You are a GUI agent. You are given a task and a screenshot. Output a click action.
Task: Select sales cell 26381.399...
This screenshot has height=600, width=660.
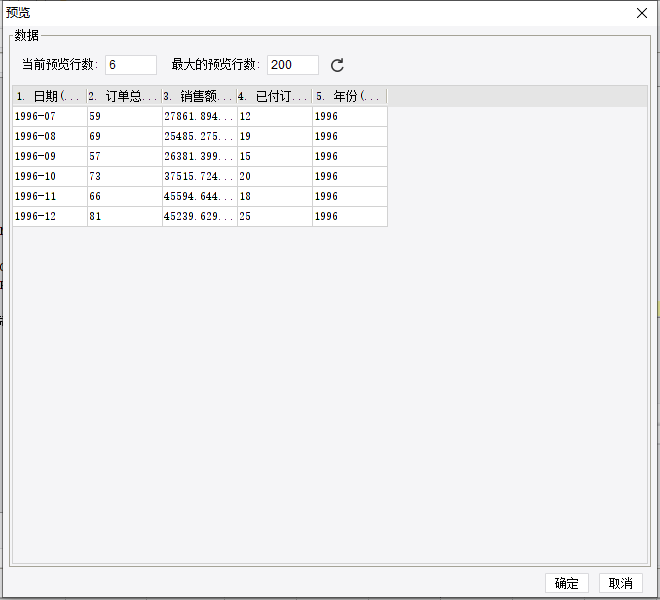point(200,156)
